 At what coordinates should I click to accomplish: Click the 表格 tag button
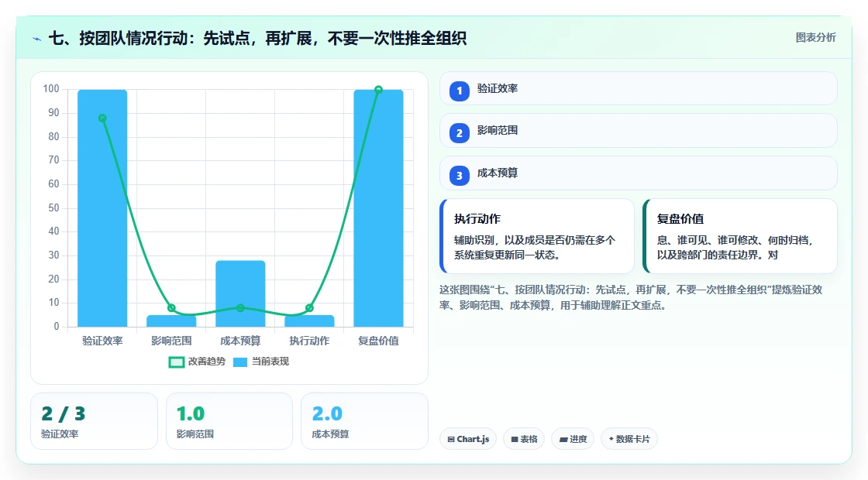point(524,439)
